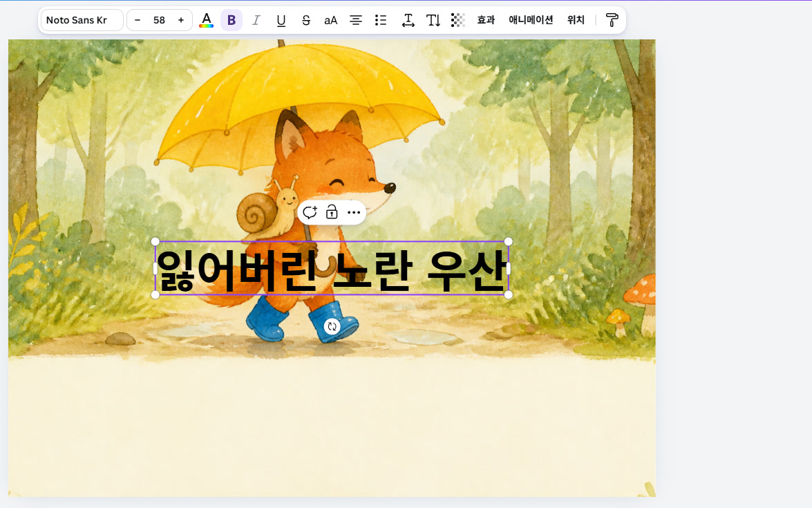812x508 pixels.
Task: Open the more options ellipsis menu
Action: [x=354, y=212]
